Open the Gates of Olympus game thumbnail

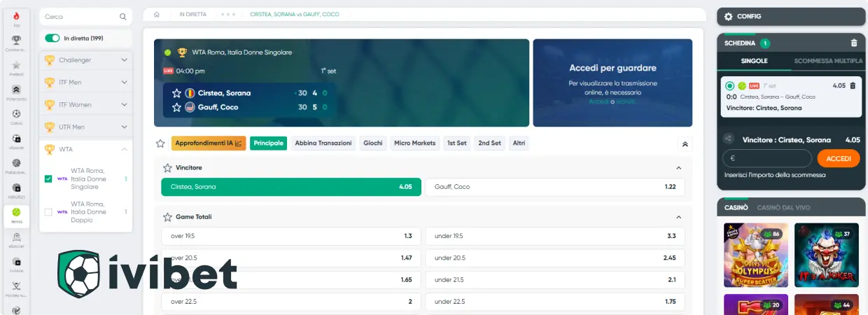[756, 255]
